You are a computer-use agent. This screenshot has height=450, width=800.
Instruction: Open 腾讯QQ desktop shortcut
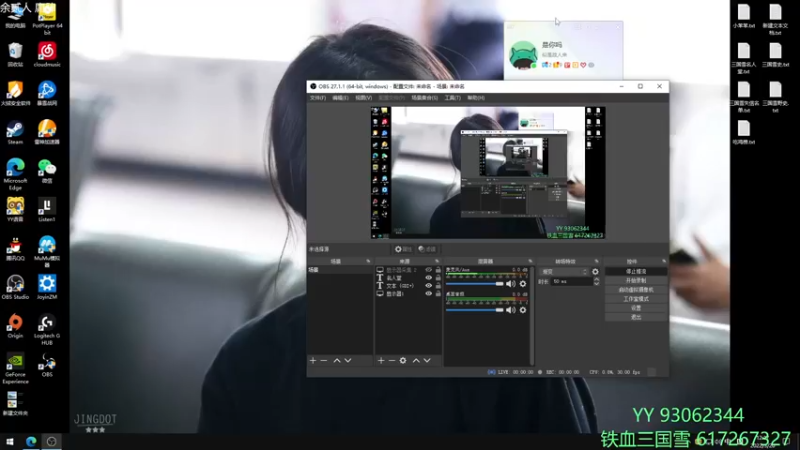point(15,249)
